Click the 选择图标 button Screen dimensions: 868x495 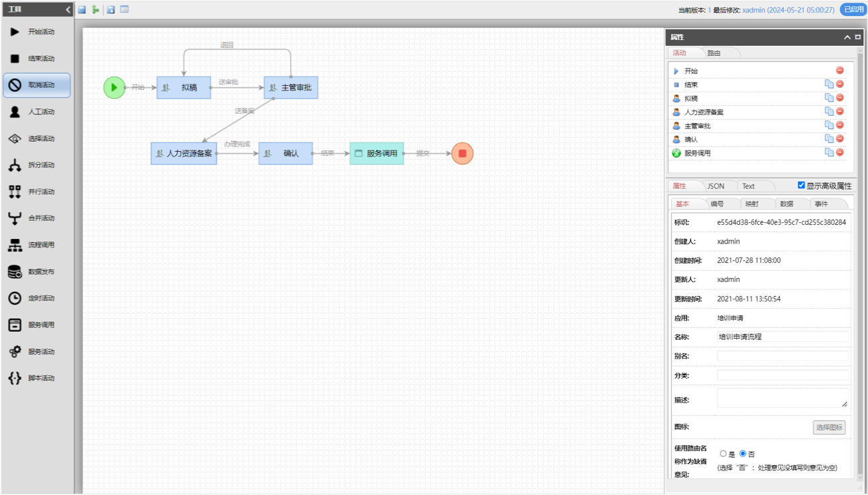829,427
